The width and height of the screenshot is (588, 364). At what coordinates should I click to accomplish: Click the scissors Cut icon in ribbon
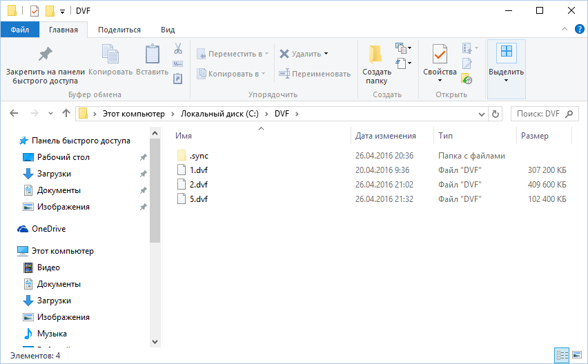pos(177,49)
